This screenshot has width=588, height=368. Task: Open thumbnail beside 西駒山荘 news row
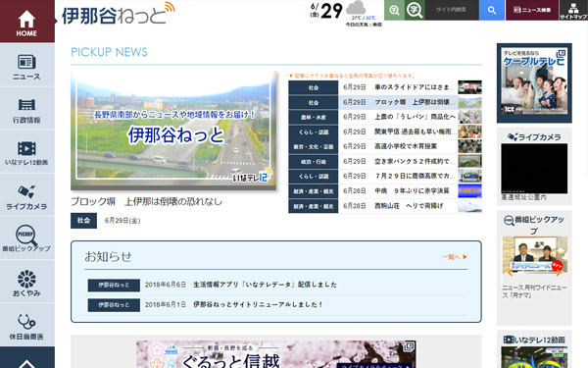coord(469,206)
